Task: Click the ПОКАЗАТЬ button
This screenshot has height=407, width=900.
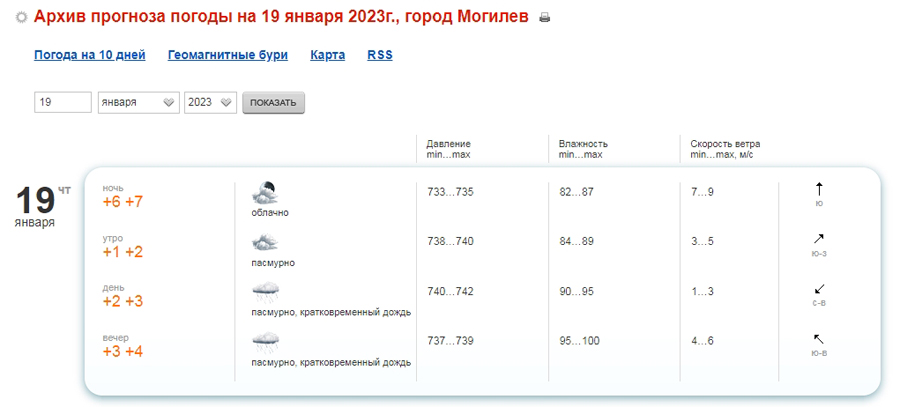Action: click(273, 103)
